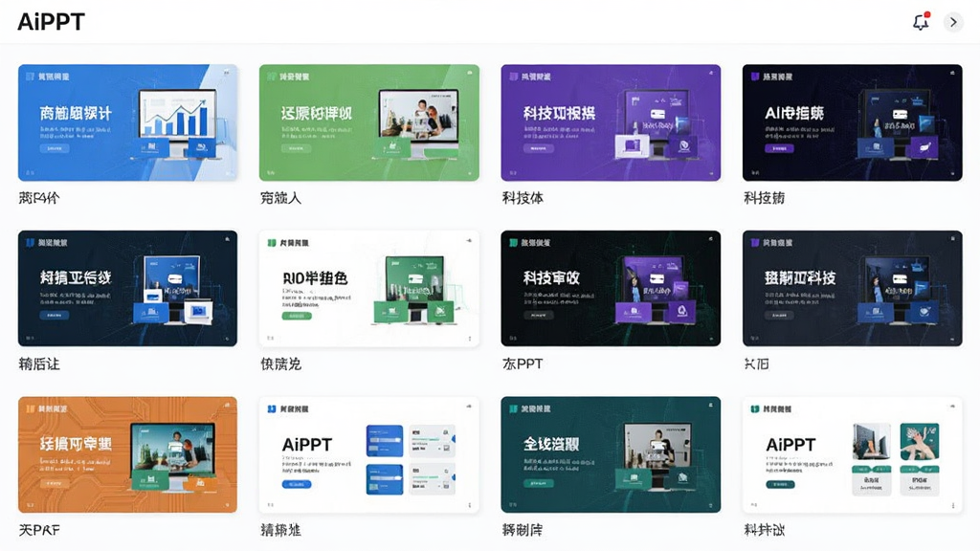Image resolution: width=980 pixels, height=551 pixels.
Task: Open the blue template with bar chart
Action: 127,122
